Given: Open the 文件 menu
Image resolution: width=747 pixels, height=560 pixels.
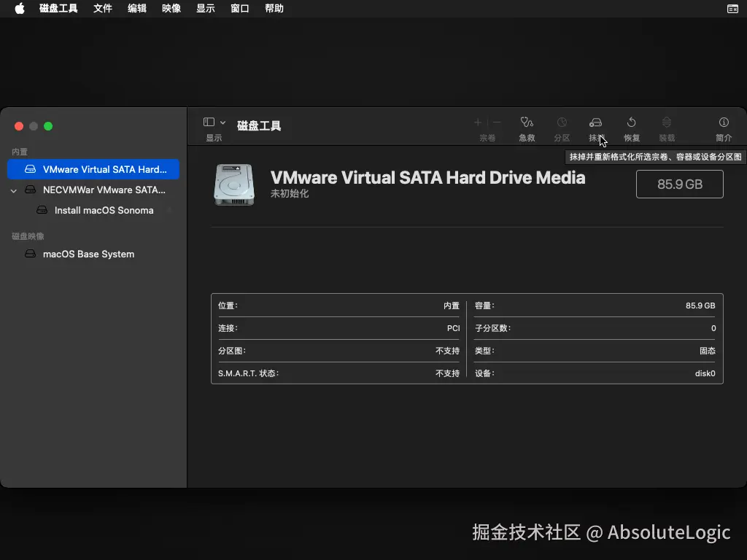Looking at the screenshot, I should click(x=102, y=9).
